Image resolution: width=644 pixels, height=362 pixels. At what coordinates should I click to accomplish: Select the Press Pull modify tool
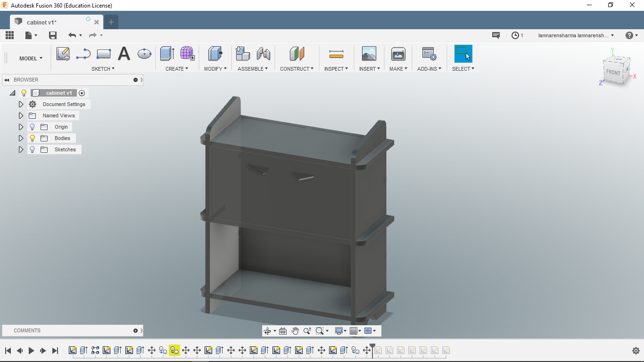click(215, 54)
